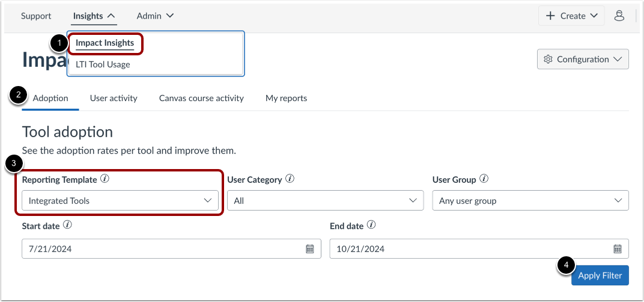Switch to the Canvas course activity tab
Image resolution: width=644 pixels, height=302 pixels.
(x=201, y=98)
